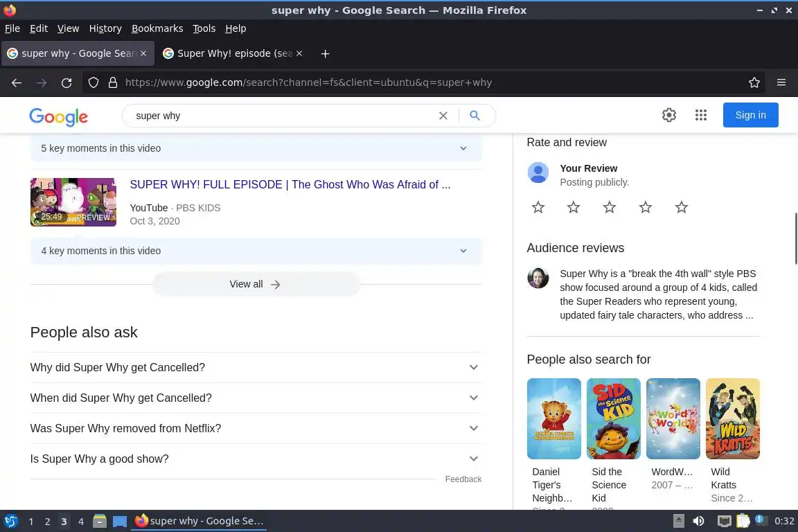Open the Bookmarks menu
798x532 pixels.
tap(157, 28)
